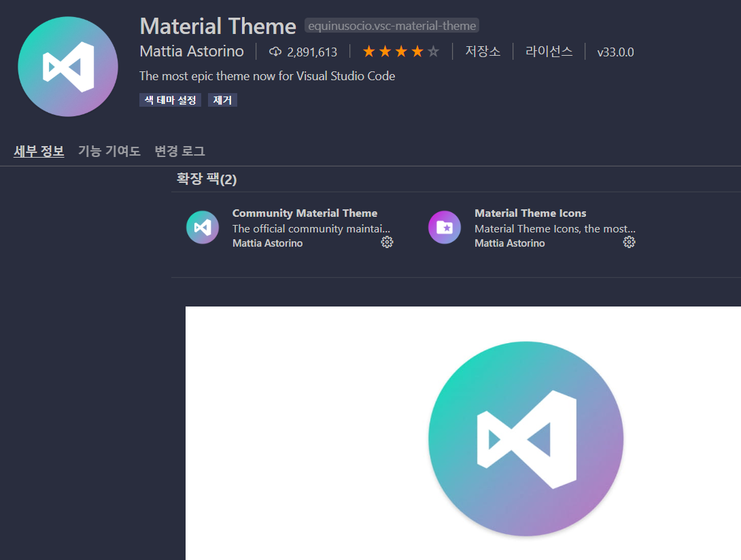Click the Community Material Theme title
The height and width of the screenshot is (560, 741).
pos(305,213)
